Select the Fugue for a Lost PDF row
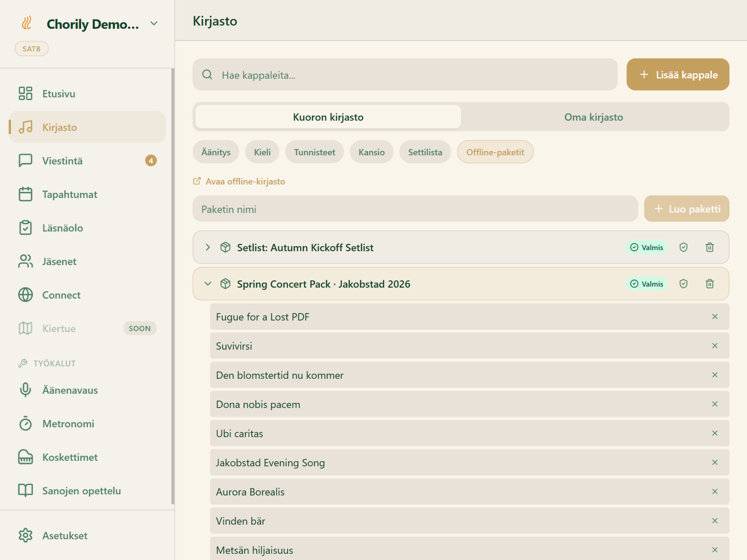 (x=470, y=317)
